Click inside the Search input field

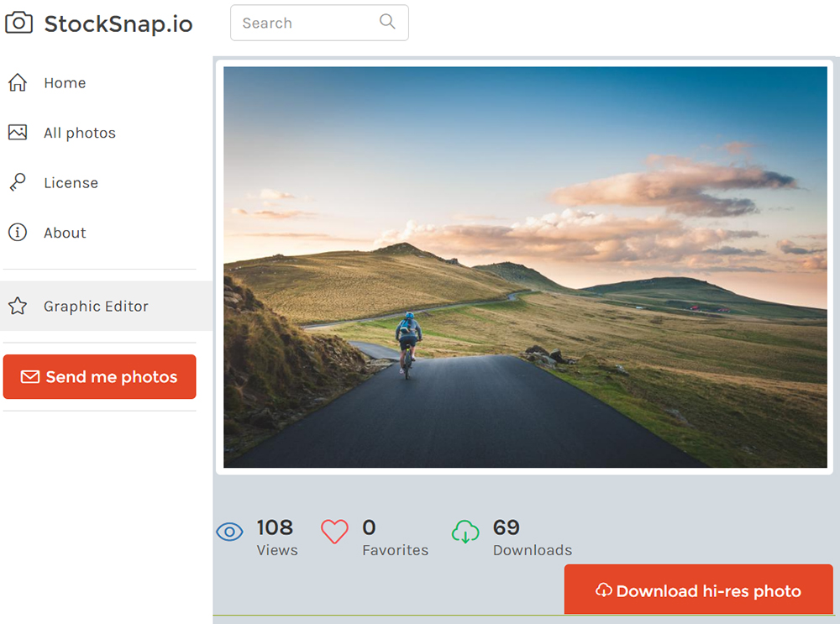[302, 22]
